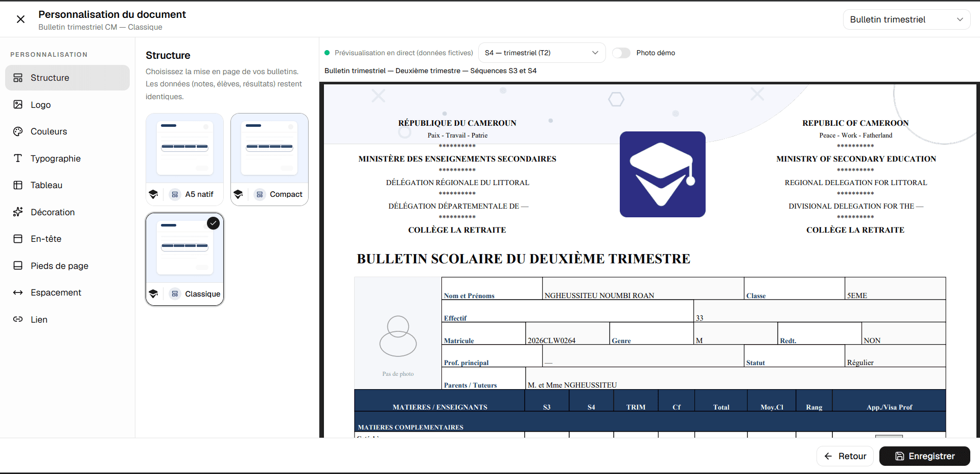Image resolution: width=980 pixels, height=474 pixels.
Task: Click graduation cap icon on A5 natif card
Action: click(153, 194)
